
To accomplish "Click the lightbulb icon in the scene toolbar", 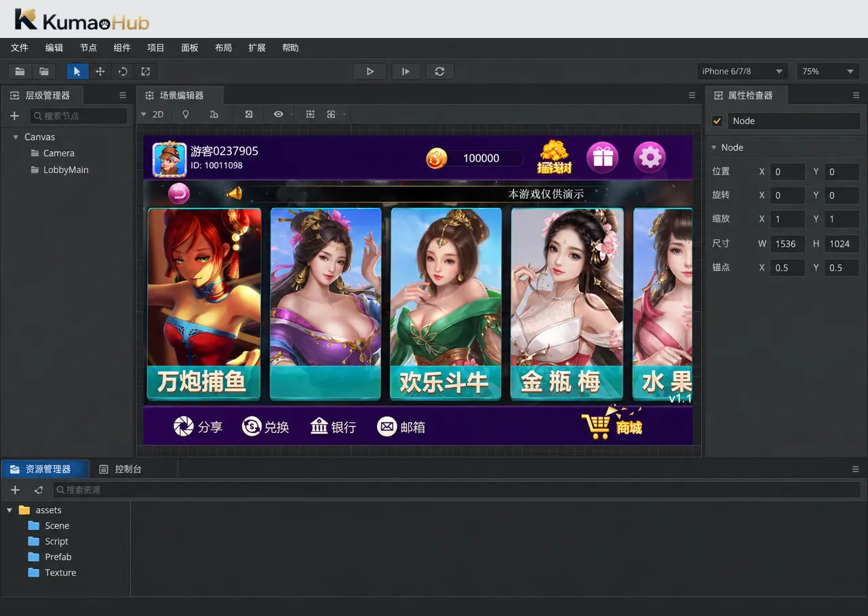I will coord(186,115).
